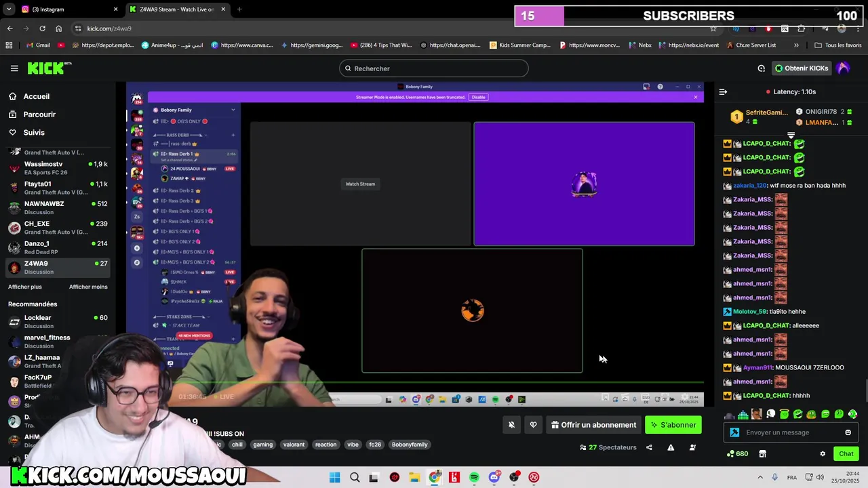Open the chat settings gear

823,454
